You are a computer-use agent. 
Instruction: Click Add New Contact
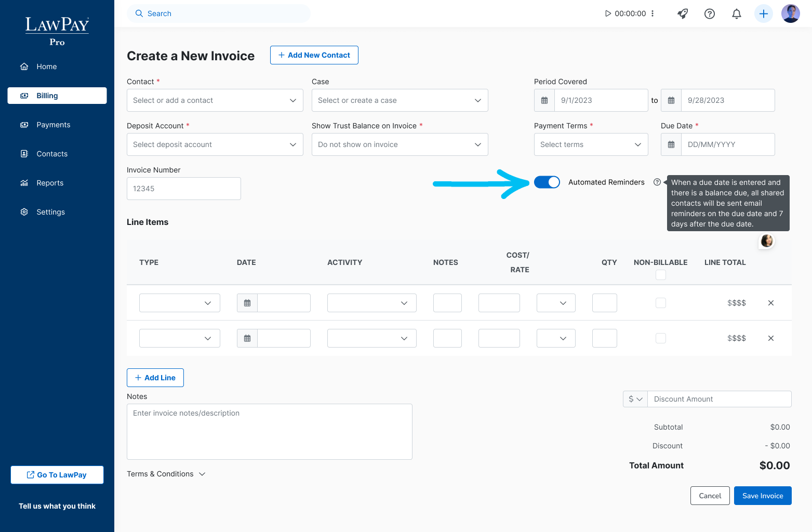(314, 55)
